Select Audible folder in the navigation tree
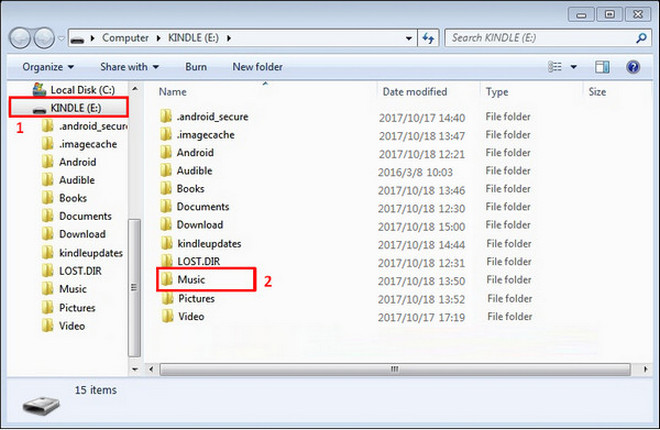660x430 pixels. pyautogui.click(x=68, y=180)
